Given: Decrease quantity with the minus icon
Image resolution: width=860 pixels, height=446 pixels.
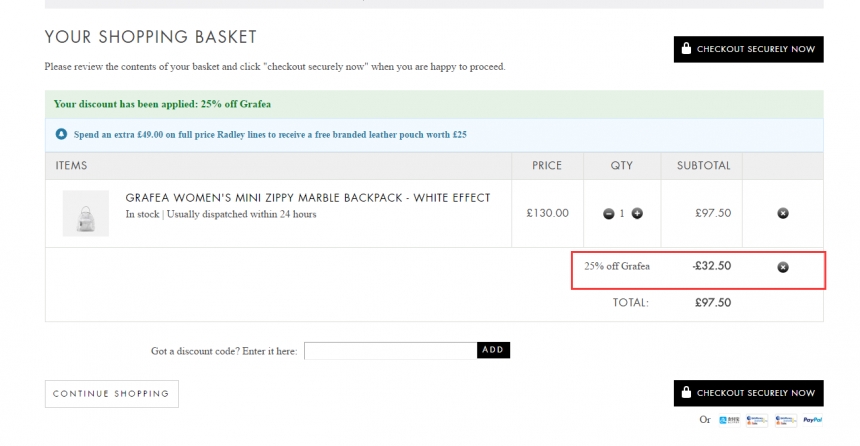Looking at the screenshot, I should pos(608,213).
